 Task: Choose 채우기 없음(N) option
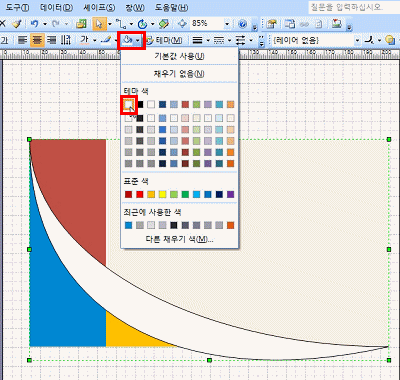click(179, 74)
